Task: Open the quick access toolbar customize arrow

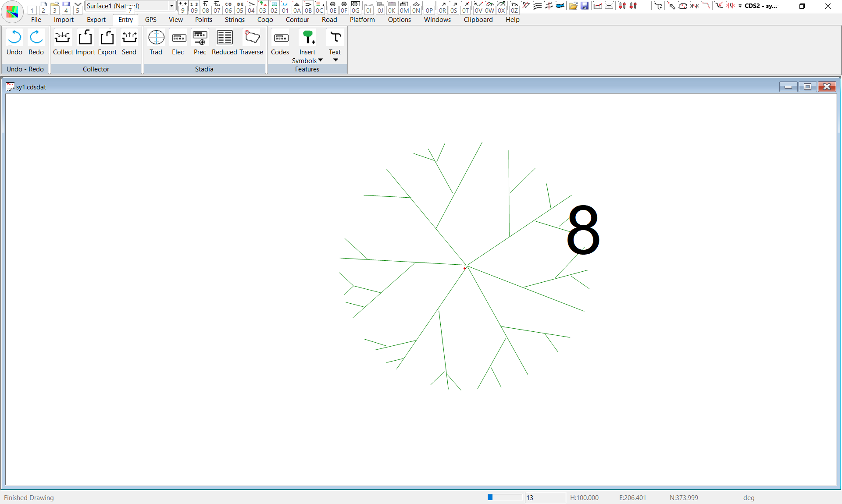Action: pyautogui.click(x=740, y=6)
